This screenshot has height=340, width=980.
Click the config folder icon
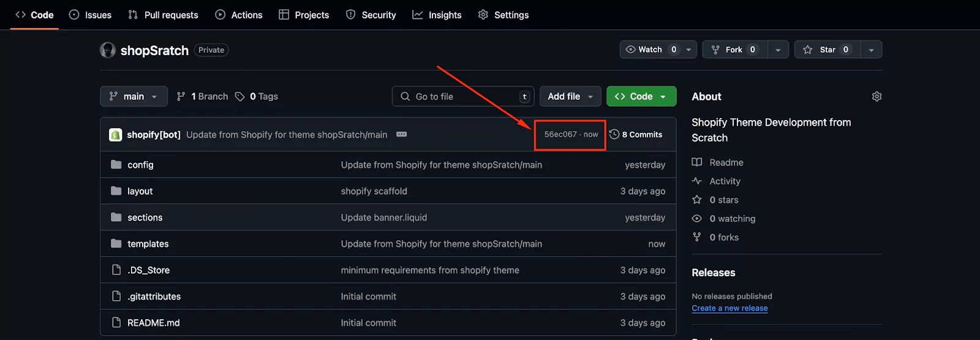(116, 164)
